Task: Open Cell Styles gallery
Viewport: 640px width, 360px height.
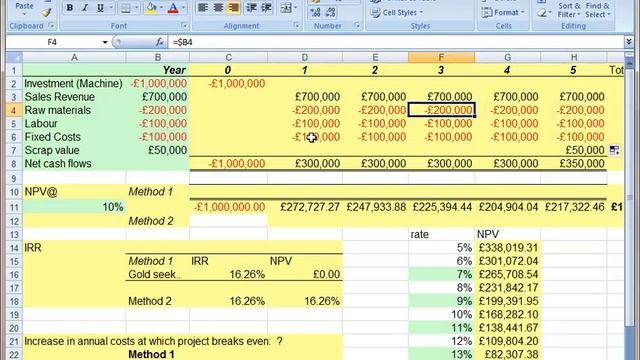Action: click(x=397, y=13)
